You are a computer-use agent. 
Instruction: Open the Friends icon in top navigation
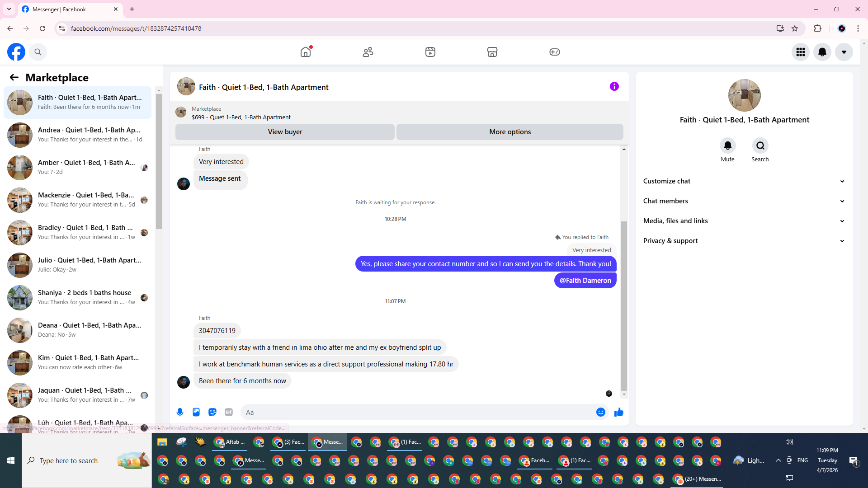pos(368,52)
